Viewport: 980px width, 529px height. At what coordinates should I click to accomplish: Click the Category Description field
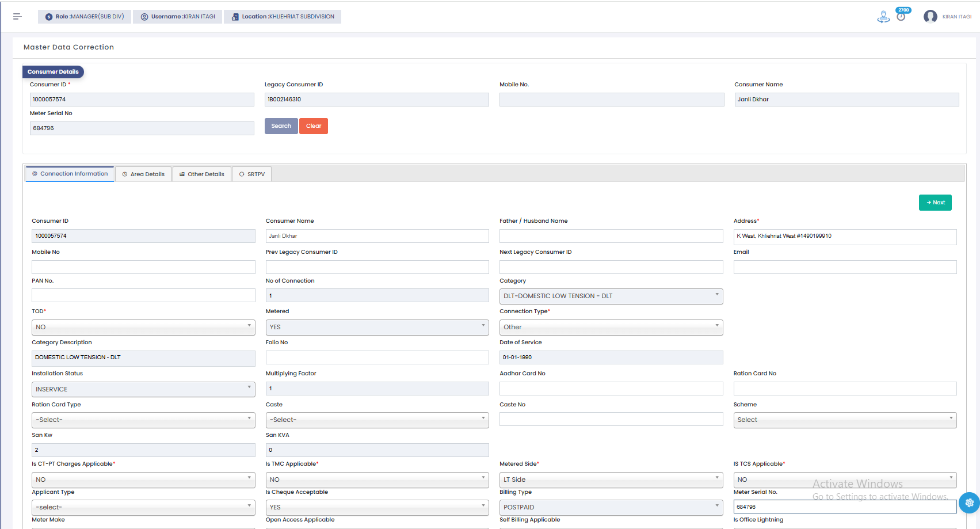(x=143, y=359)
